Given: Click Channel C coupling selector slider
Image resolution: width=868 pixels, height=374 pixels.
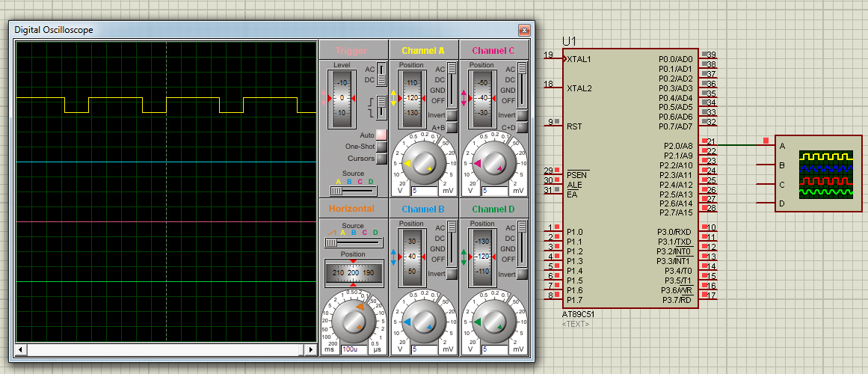Looking at the screenshot, I should 522,85.
